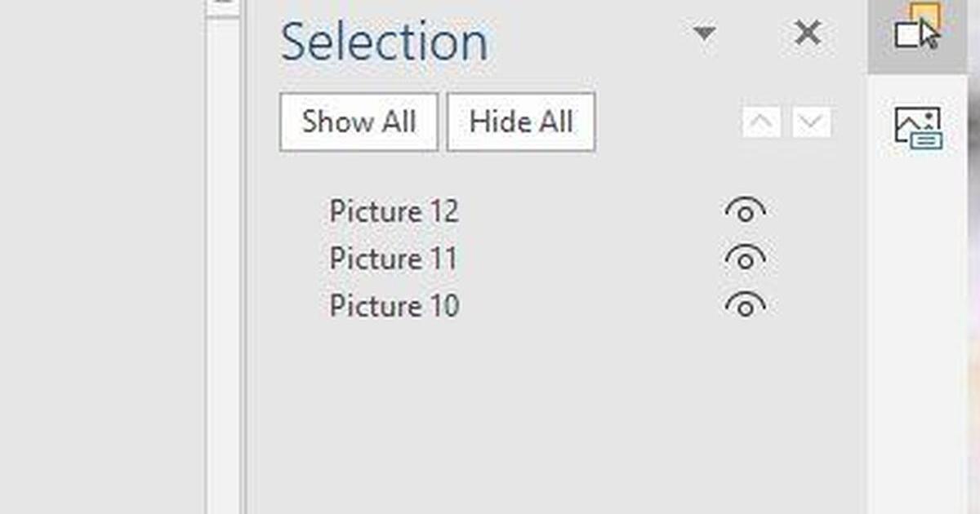This screenshot has width=980, height=514.
Task: Open the Selection pane options dropdown arrow
Action: click(x=704, y=34)
